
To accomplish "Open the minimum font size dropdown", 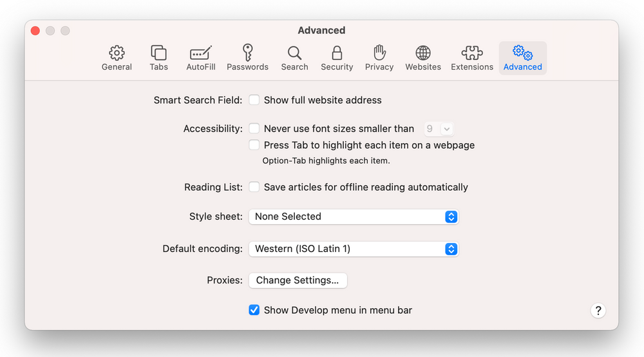I will (x=439, y=129).
